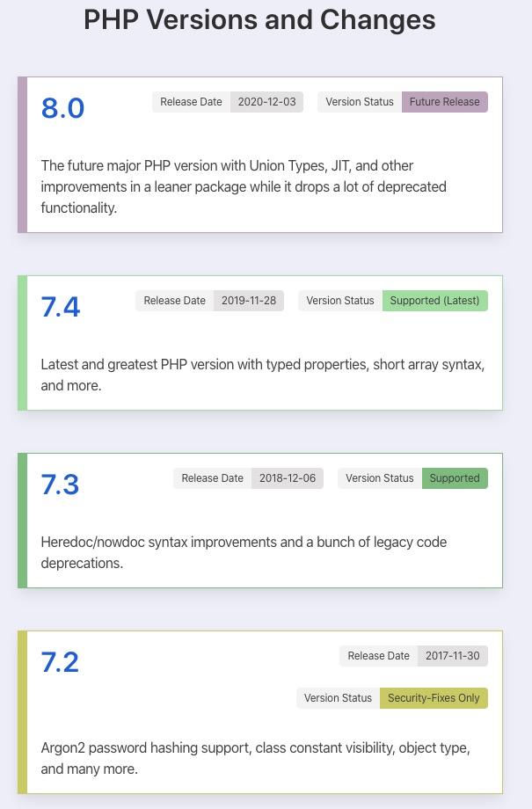The height and width of the screenshot is (809, 532).
Task: Click the 2017-11-30 release date
Action: 453,656
